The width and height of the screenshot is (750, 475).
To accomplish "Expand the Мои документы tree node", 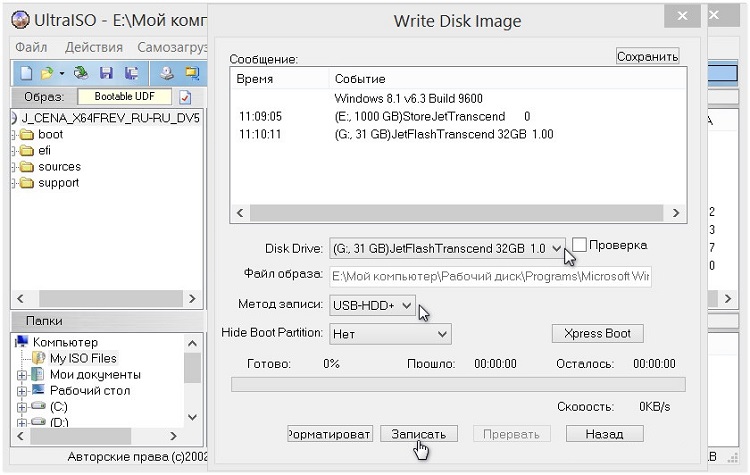I will point(22,375).
